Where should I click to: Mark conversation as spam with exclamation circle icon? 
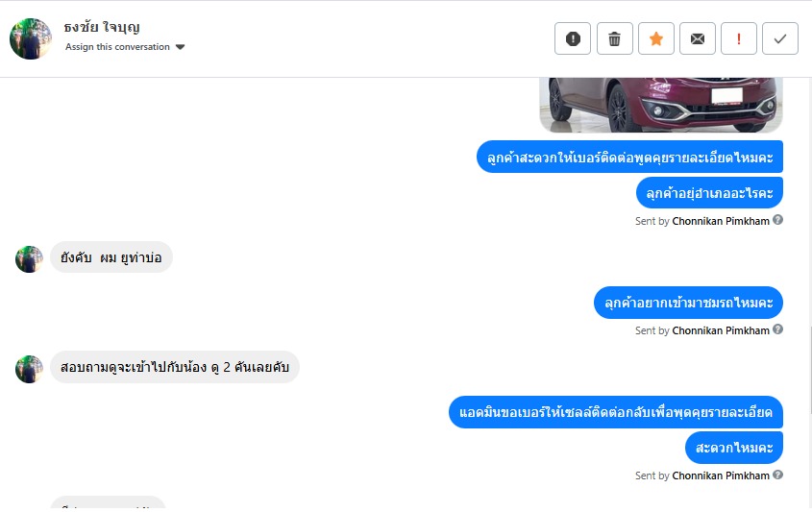point(572,38)
